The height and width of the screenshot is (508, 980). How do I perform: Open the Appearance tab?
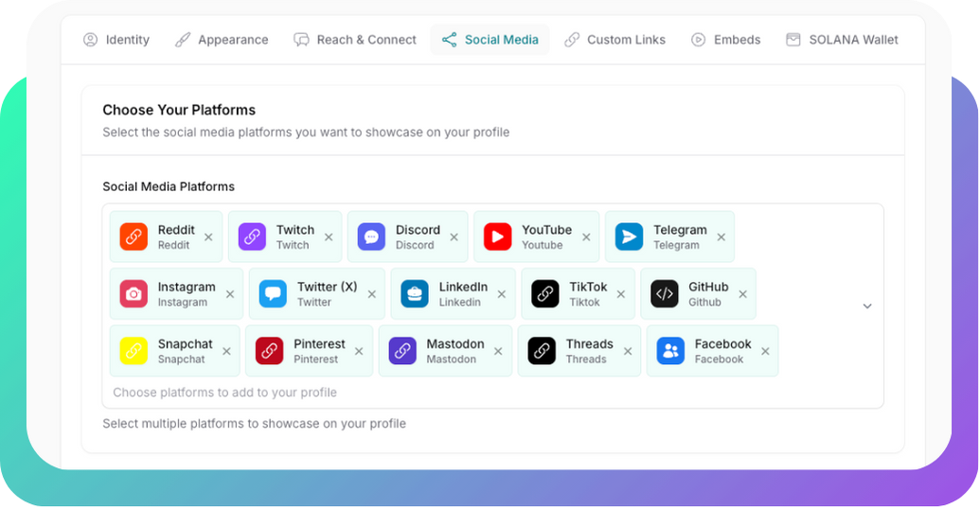point(222,40)
